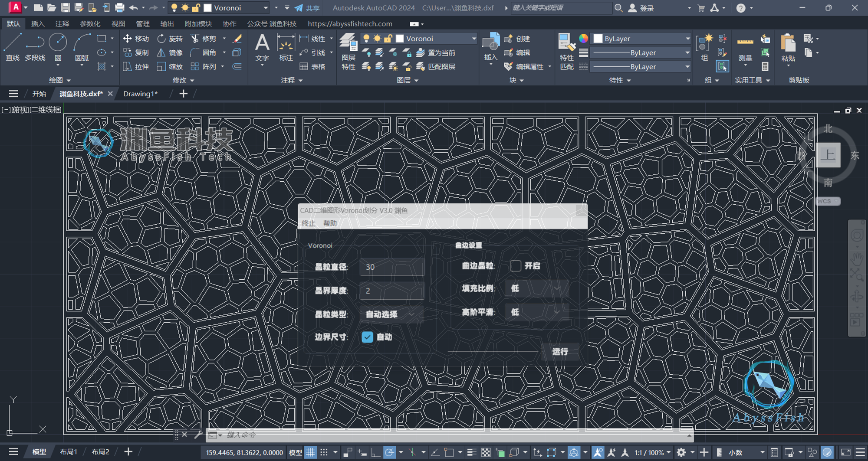Click the white layer color swatch beside Voronoi
Screen dimensions: 868x461
click(400, 39)
